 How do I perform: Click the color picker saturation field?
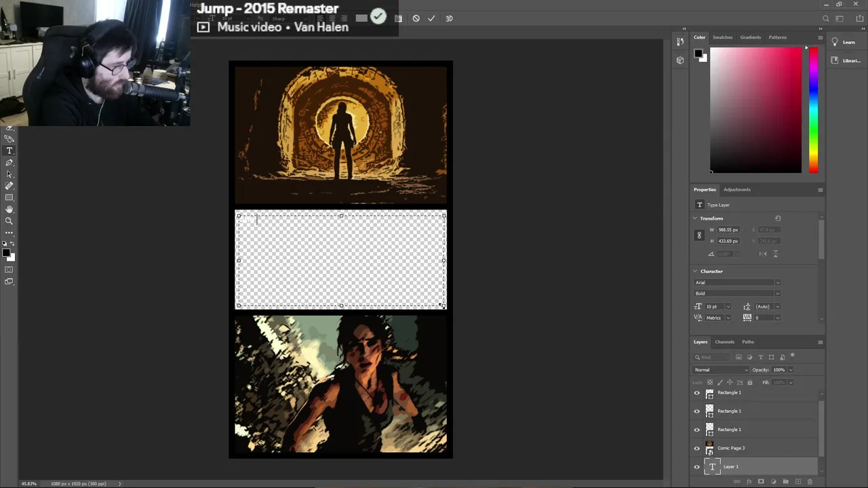point(755,110)
